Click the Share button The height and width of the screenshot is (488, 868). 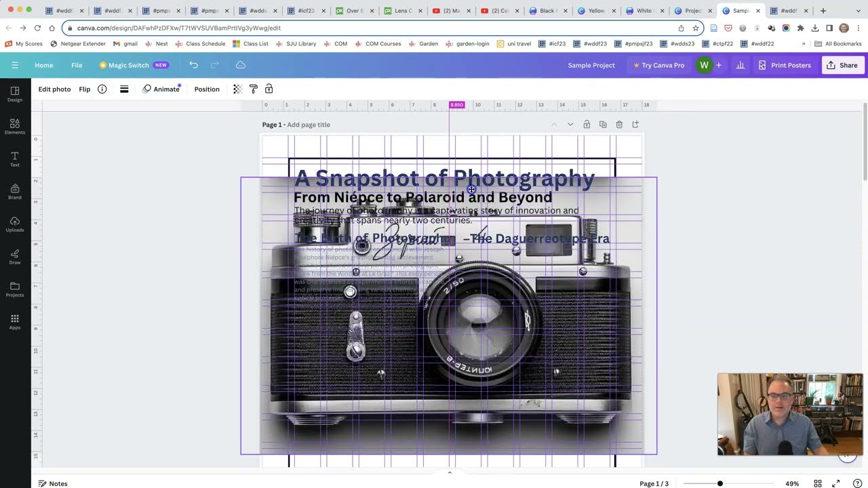(x=842, y=65)
